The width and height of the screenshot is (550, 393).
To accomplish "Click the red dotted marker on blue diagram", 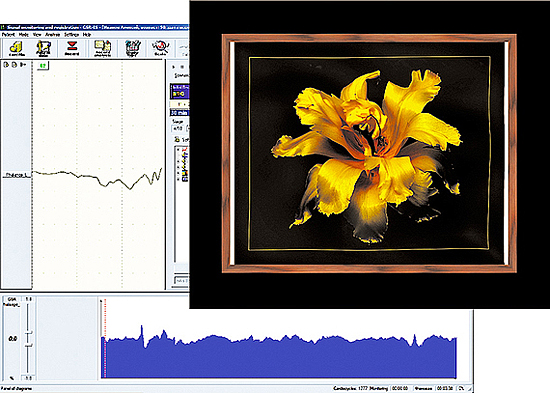I will pos(105,339).
